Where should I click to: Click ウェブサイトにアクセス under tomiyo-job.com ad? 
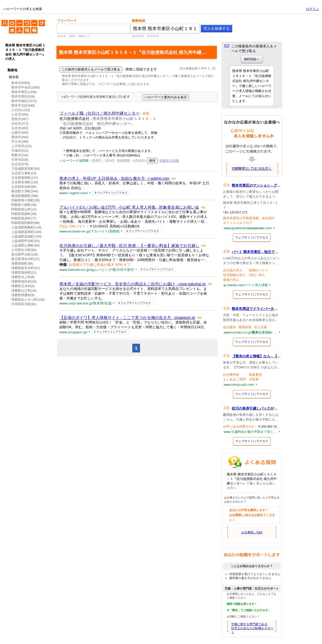point(252,394)
